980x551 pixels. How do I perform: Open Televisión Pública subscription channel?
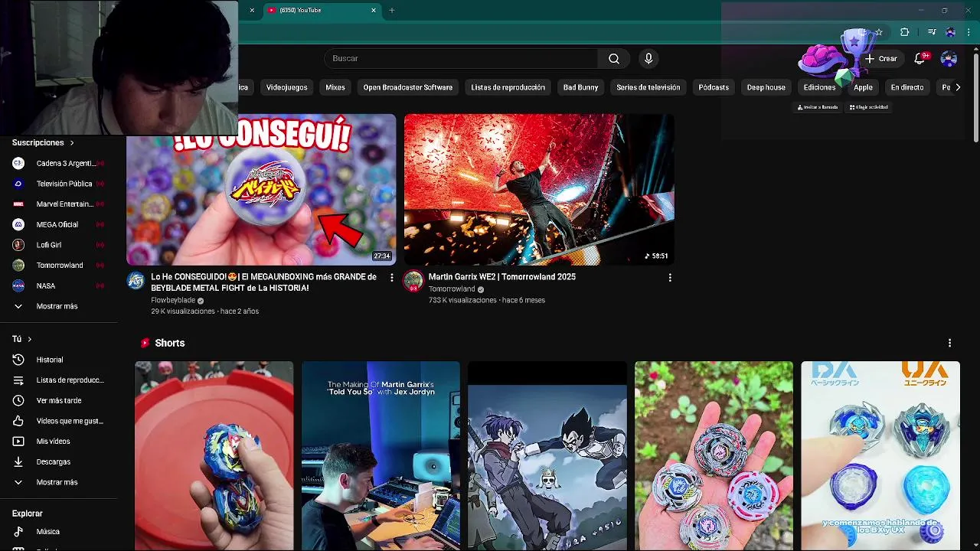[58, 184]
